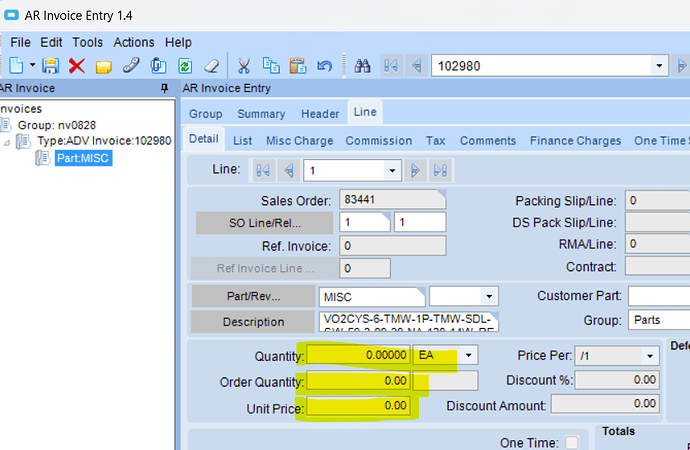This screenshot has width=690, height=450.
Task: Open attachments with paperclip icon
Action: pos(131,66)
